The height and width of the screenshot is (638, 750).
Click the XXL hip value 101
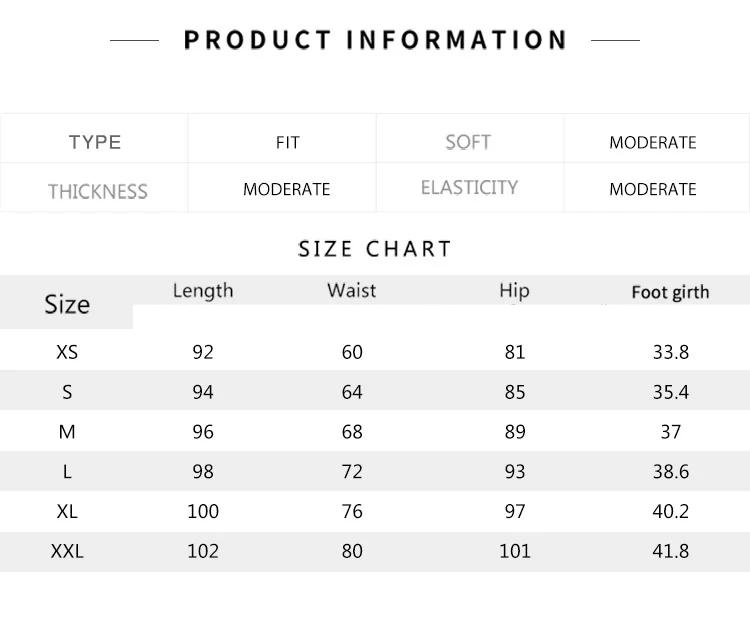pyautogui.click(x=515, y=551)
